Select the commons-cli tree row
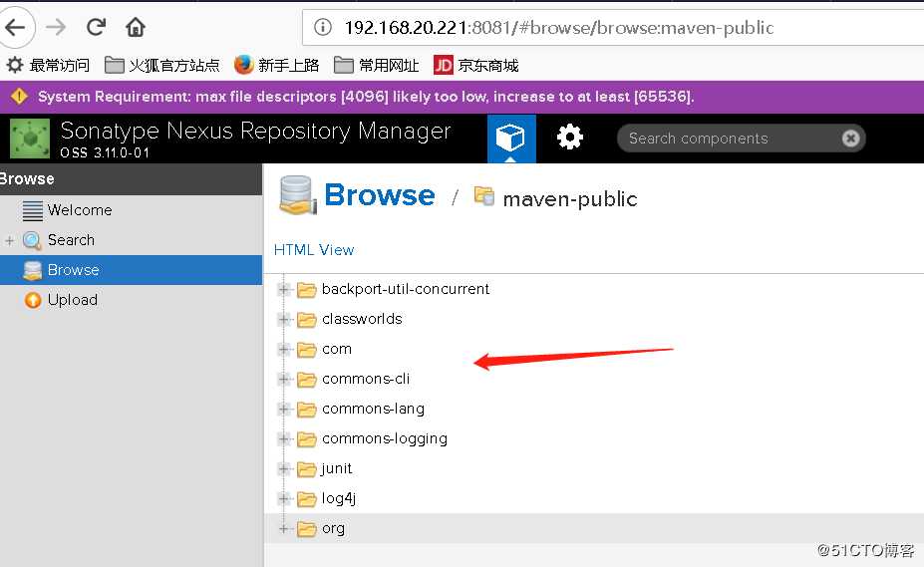Screen dimensions: 924x567 click(x=594, y=379)
